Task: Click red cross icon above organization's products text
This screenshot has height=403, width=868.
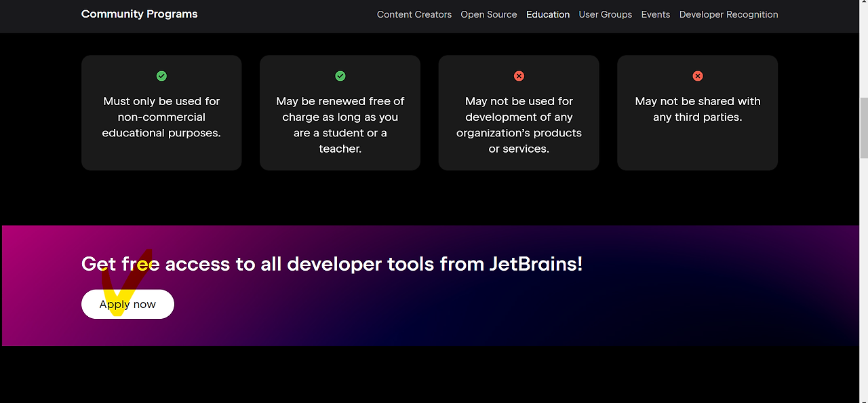Action: (519, 76)
